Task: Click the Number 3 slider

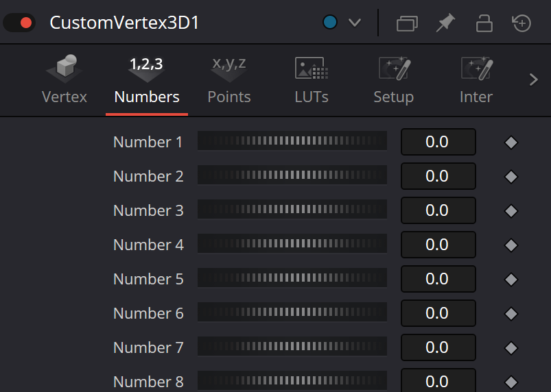Action: 292,209
